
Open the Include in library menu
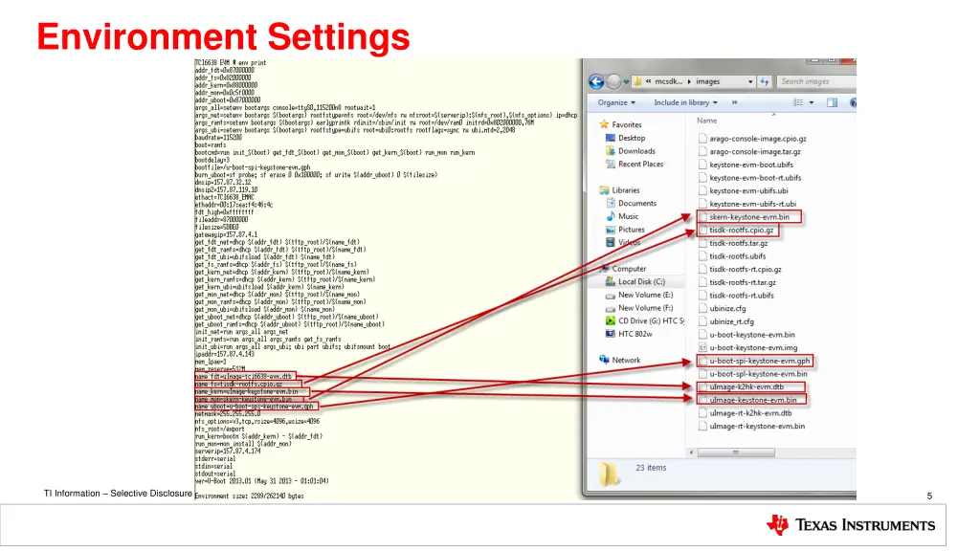tap(685, 102)
